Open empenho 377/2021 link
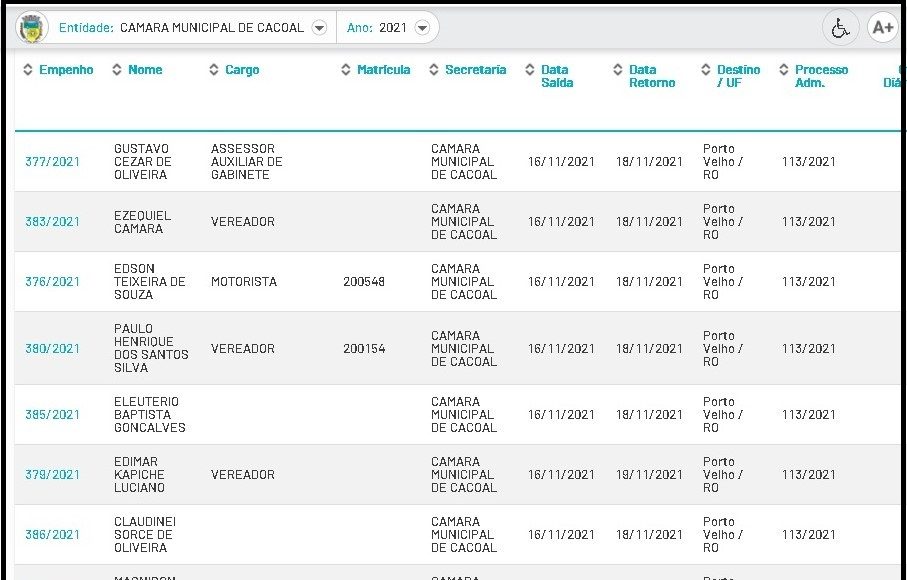Viewport: 907px width, 580px height. (x=52, y=162)
